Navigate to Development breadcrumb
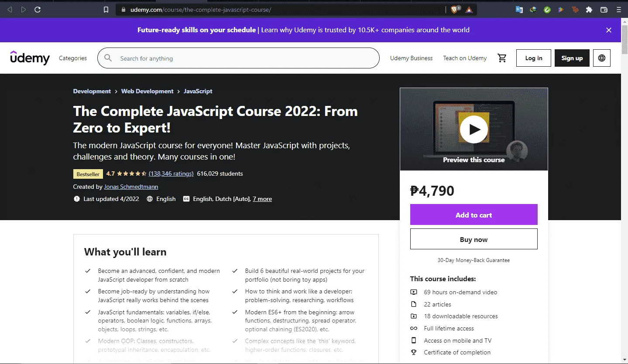The image size is (628, 364). (x=92, y=91)
